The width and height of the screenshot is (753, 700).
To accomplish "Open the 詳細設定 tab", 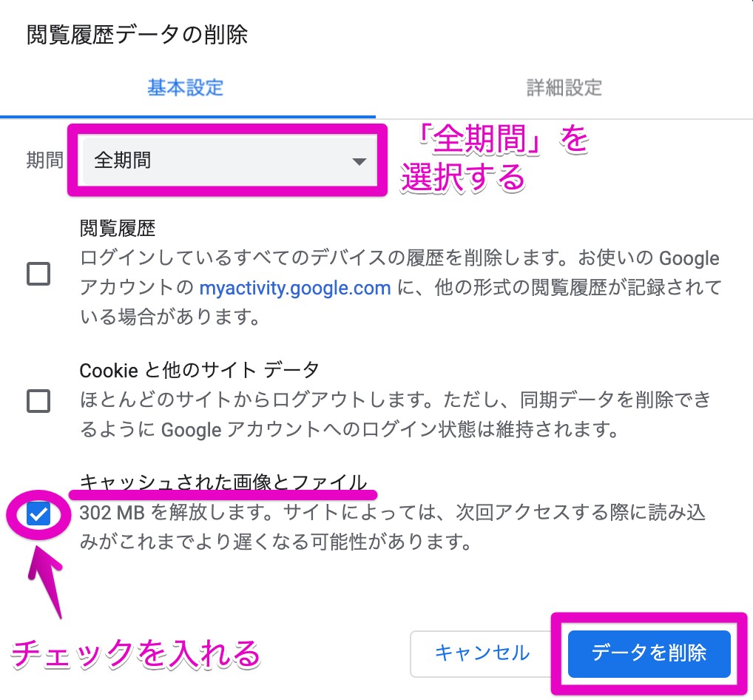I will (564, 88).
